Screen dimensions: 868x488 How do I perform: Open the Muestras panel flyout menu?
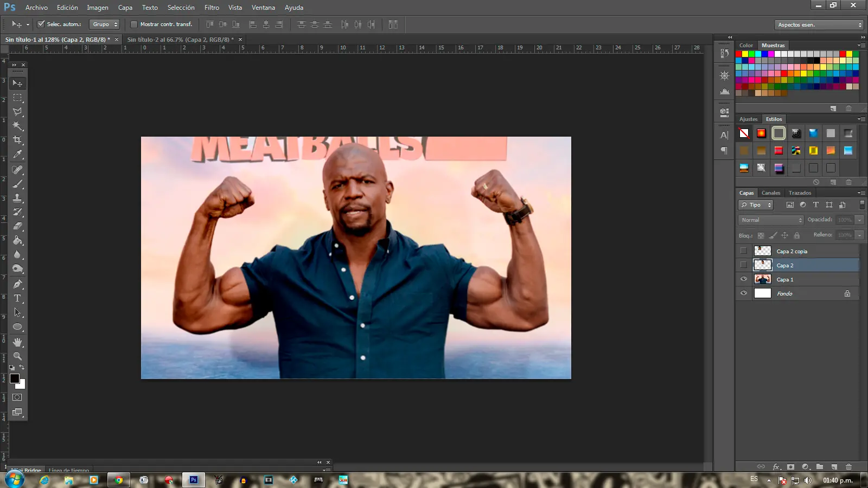pyautogui.click(x=861, y=46)
